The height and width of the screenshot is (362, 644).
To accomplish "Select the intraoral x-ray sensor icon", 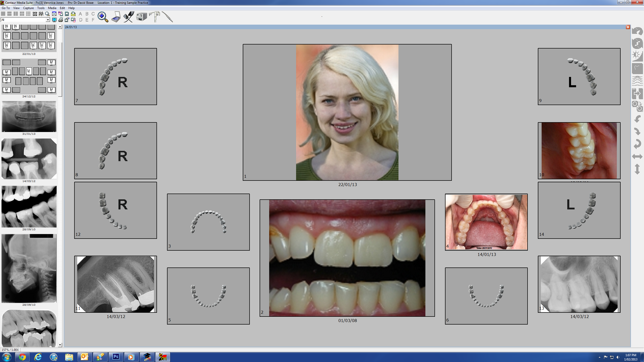I will tap(129, 17).
